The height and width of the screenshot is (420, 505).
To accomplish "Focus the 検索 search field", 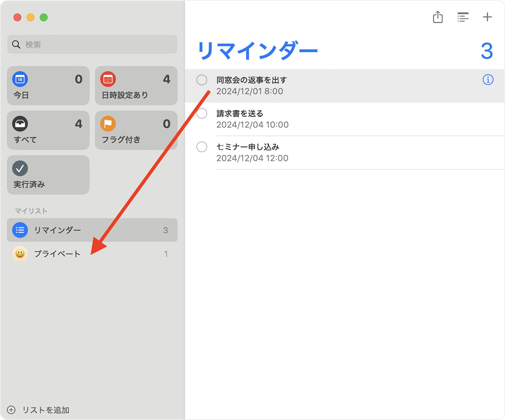I will pos(92,44).
